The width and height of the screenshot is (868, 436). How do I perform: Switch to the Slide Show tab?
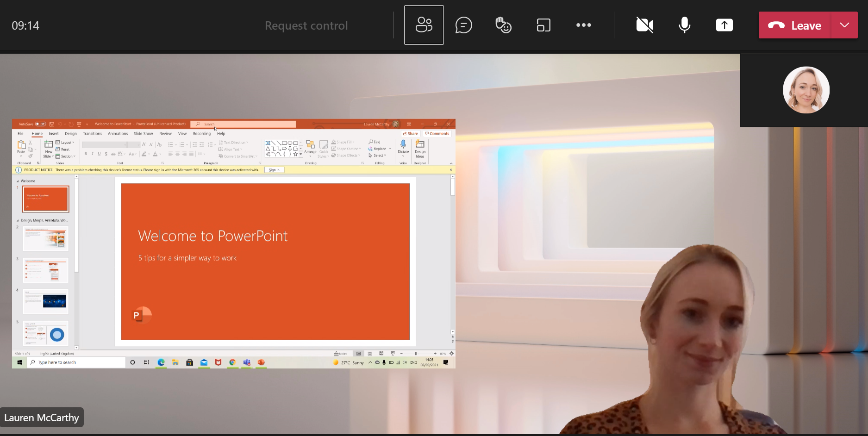(x=144, y=134)
